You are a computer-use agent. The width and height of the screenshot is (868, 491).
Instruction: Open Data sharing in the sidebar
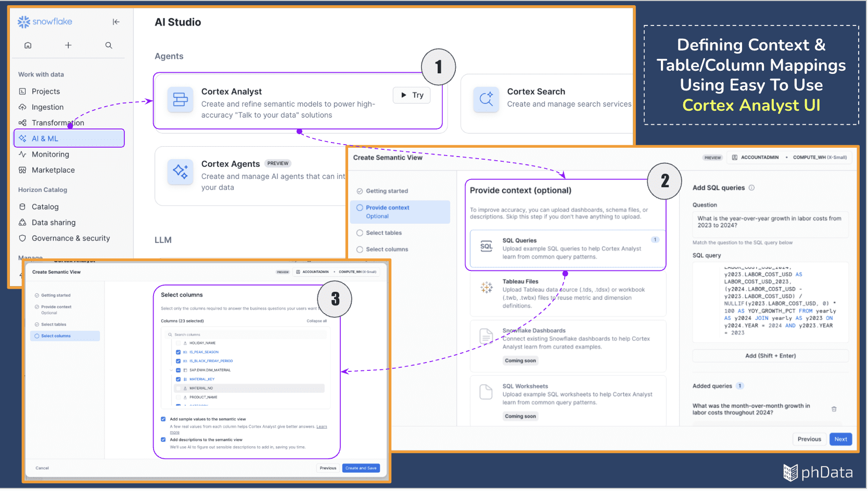(x=54, y=223)
